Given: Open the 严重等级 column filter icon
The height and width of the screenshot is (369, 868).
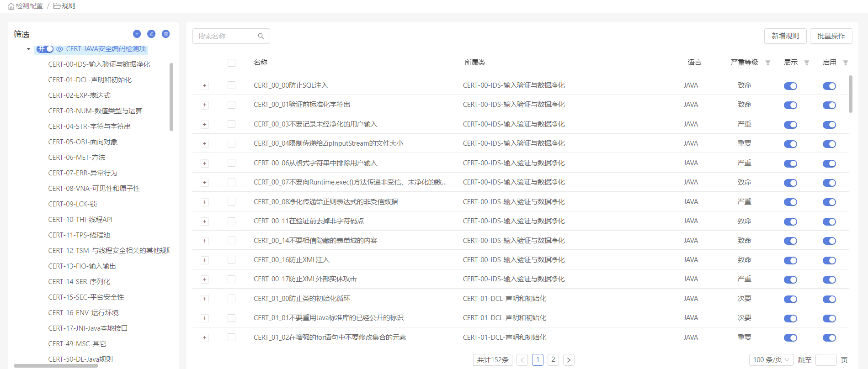Looking at the screenshot, I should 768,63.
